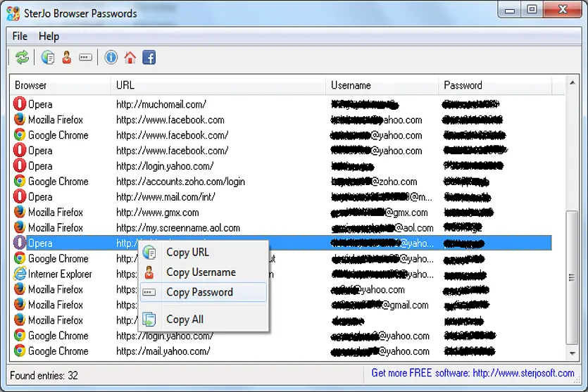Open the blue About info icon

pyautogui.click(x=111, y=57)
